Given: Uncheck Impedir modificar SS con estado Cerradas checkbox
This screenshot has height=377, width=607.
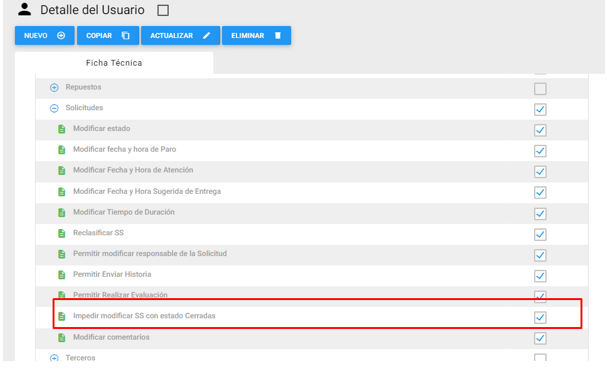Looking at the screenshot, I should (x=540, y=317).
